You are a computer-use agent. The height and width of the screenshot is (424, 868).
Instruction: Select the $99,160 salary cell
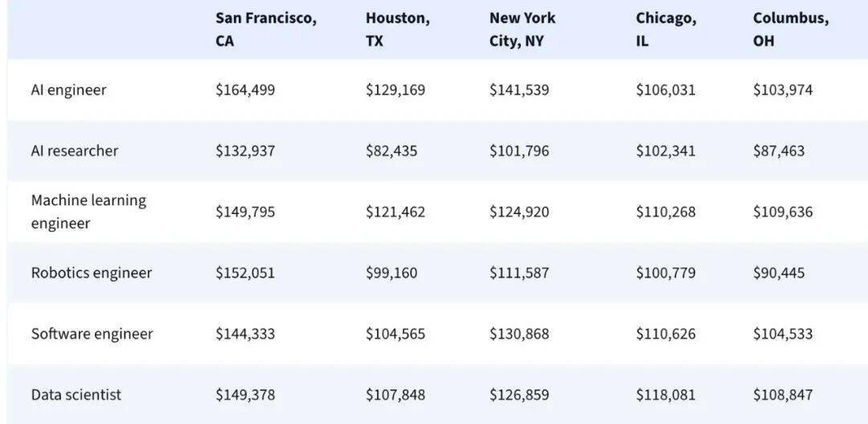pos(391,273)
